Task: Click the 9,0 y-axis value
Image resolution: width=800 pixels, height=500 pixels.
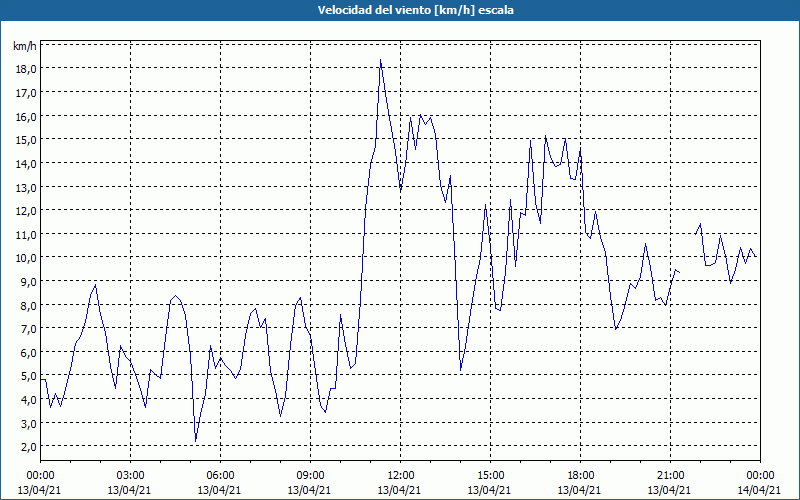Action: 28,282
